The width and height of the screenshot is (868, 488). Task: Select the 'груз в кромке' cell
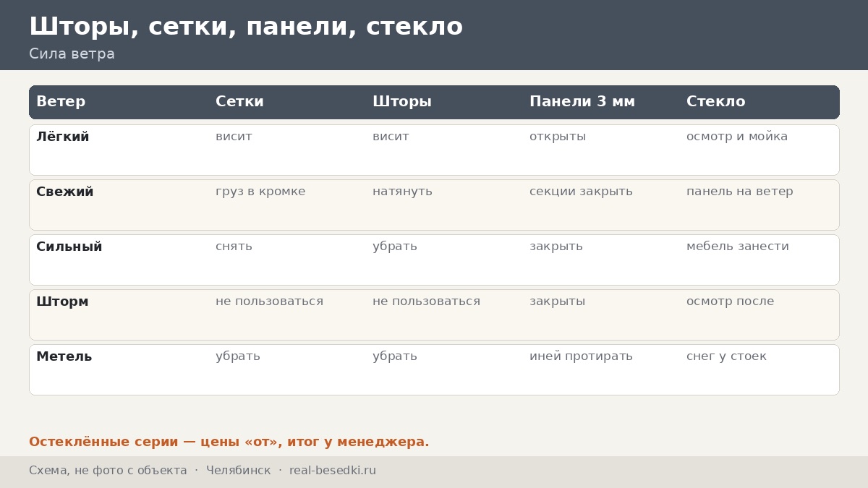coord(260,192)
